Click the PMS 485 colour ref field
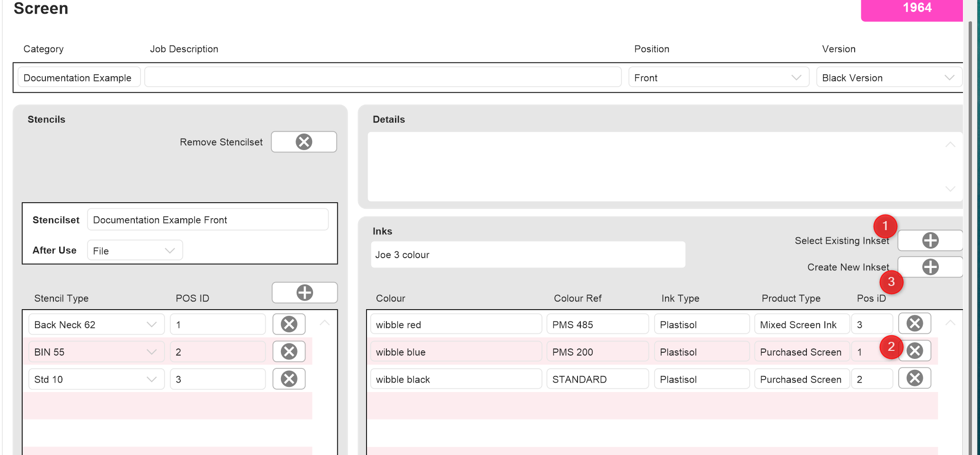This screenshot has height=455, width=980. pyautogui.click(x=598, y=324)
